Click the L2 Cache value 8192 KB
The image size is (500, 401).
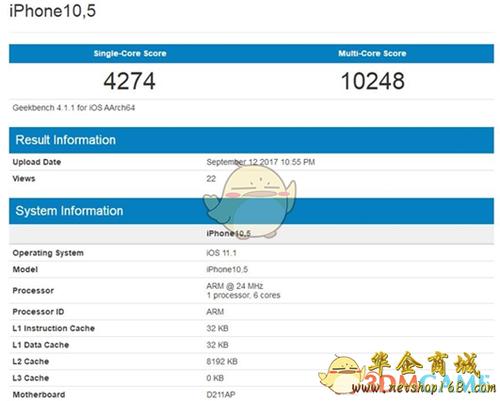[x=222, y=362]
